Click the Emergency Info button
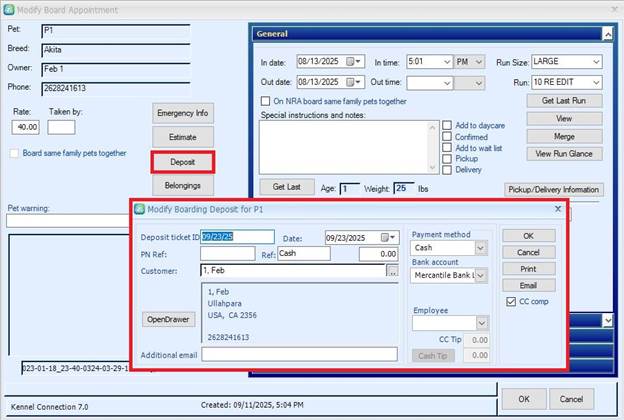The width and height of the screenshot is (624, 420). pyautogui.click(x=181, y=113)
